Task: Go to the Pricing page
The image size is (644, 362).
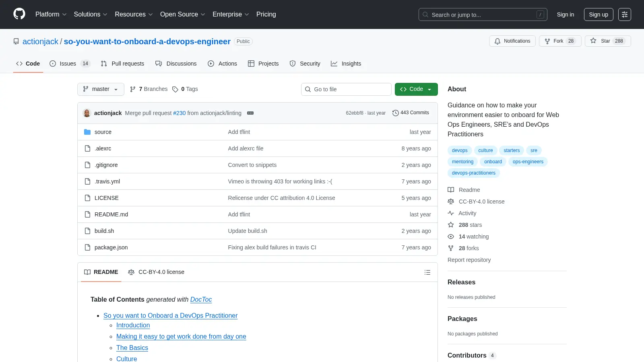Action: (x=266, y=14)
